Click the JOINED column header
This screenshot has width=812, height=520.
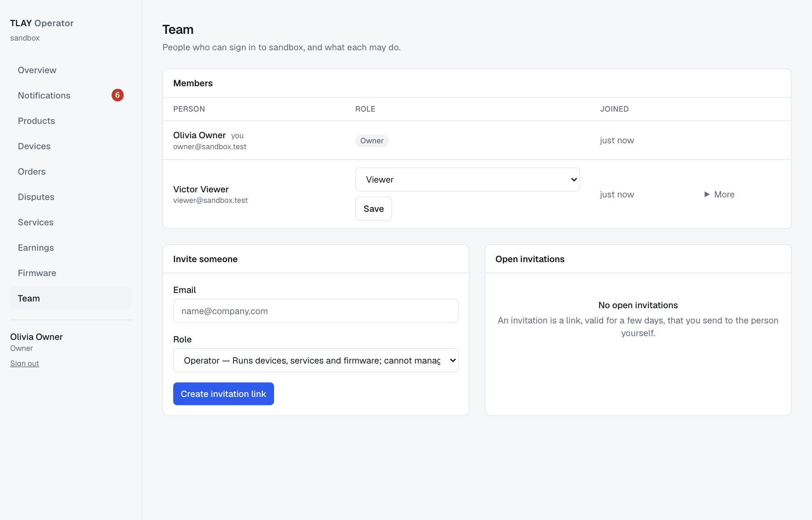(614, 109)
